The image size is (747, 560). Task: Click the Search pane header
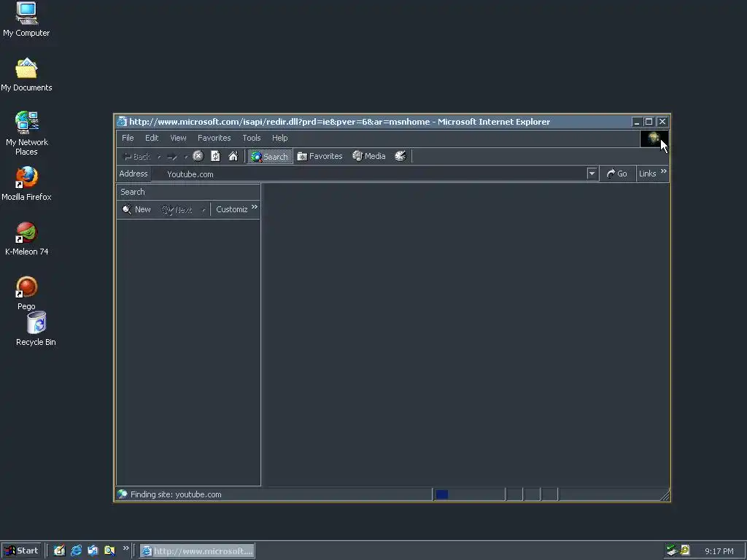point(188,192)
